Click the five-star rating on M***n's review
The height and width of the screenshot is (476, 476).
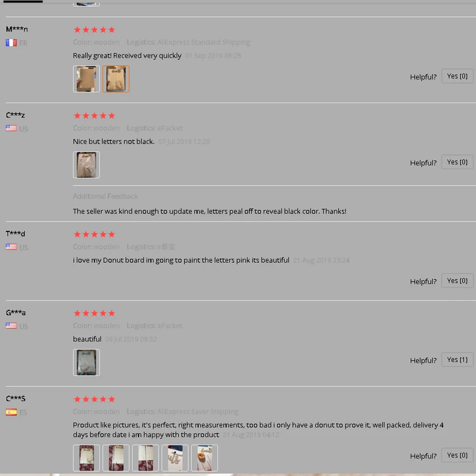click(x=94, y=30)
